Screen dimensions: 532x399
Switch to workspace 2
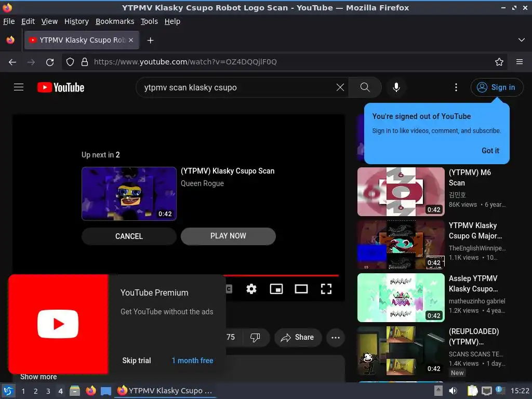[36, 391]
